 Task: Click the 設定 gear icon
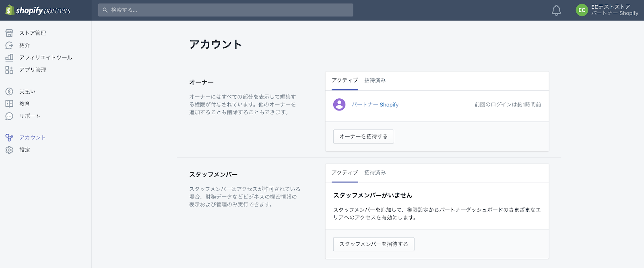[x=9, y=150]
